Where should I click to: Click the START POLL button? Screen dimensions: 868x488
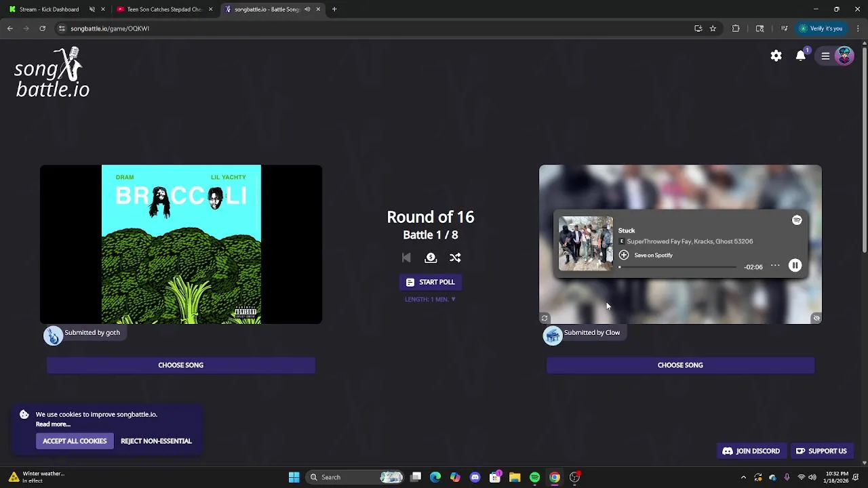point(431,282)
